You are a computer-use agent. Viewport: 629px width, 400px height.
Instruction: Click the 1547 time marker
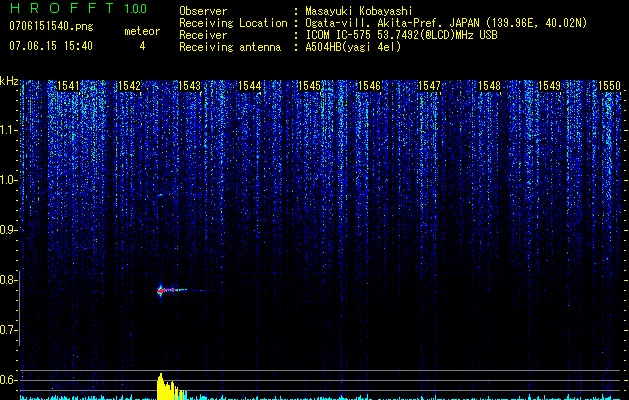point(429,85)
